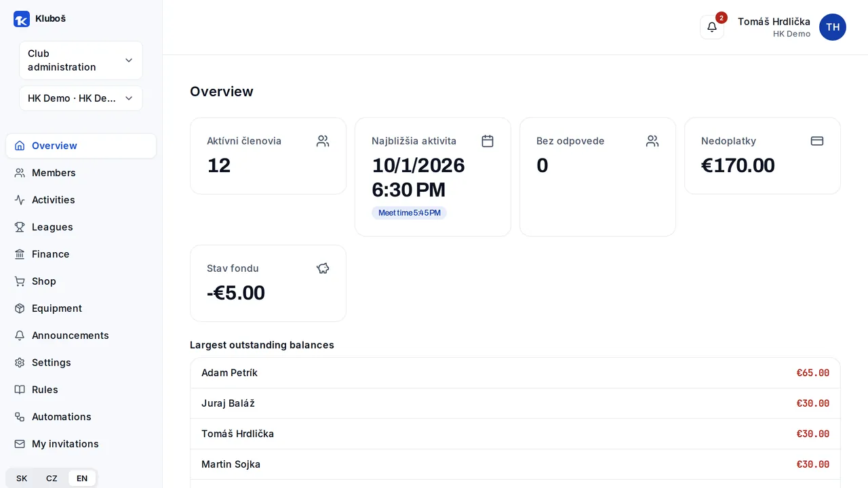
Task: Open Announcements in sidebar
Action: point(81,335)
